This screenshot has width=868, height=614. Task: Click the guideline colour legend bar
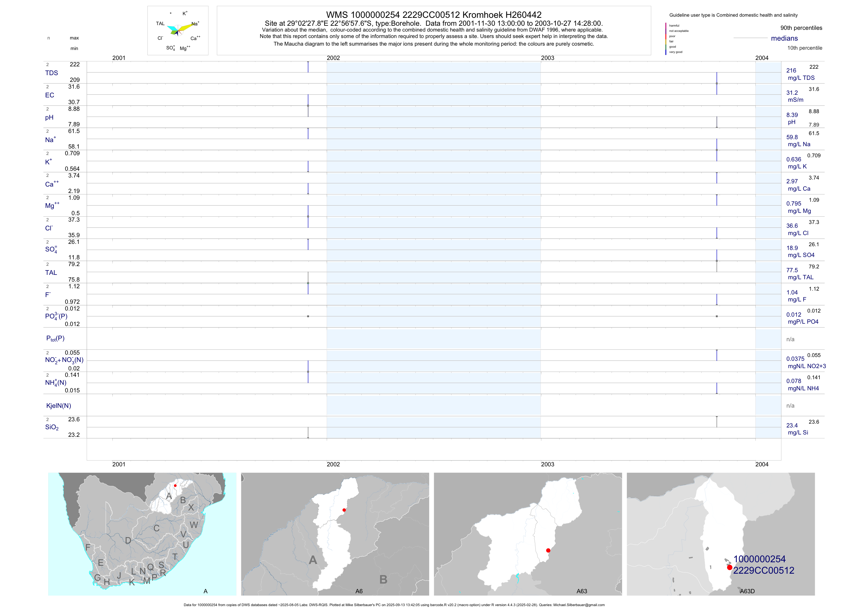[x=666, y=39]
